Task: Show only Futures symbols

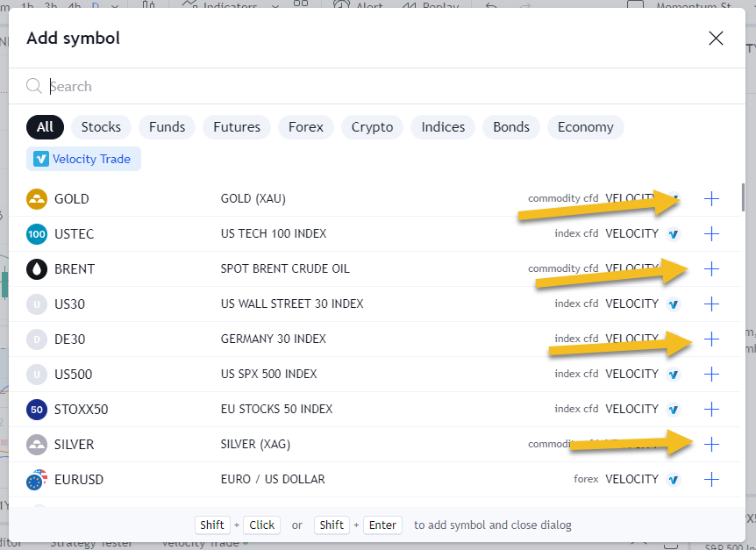Action: 237,127
